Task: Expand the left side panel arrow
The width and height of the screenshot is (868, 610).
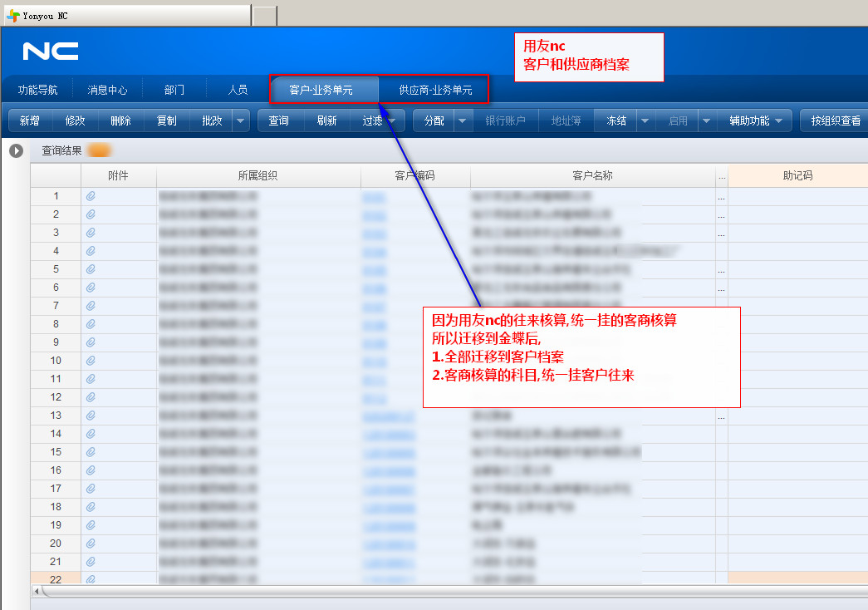Action: (16, 151)
